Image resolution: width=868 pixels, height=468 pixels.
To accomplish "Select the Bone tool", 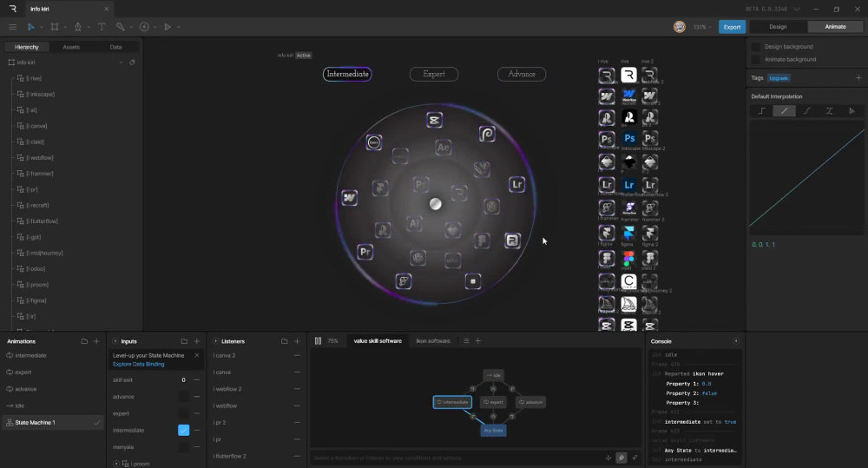I will (120, 27).
